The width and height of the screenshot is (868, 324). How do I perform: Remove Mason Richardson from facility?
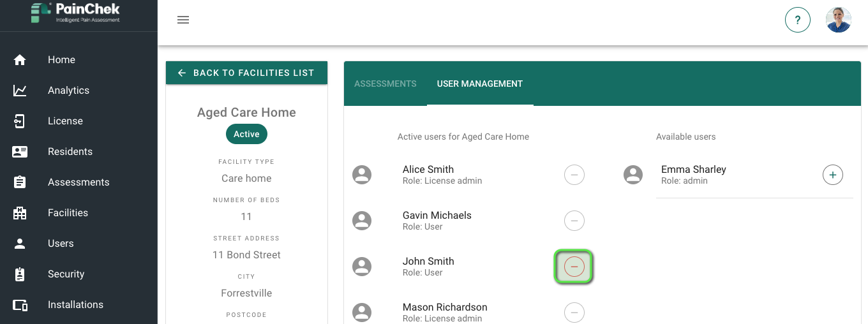574,313
